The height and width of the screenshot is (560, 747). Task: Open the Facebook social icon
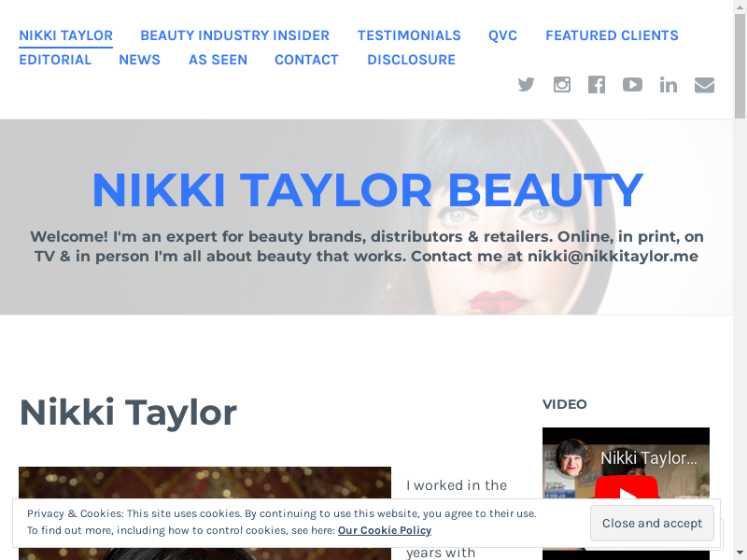597,85
